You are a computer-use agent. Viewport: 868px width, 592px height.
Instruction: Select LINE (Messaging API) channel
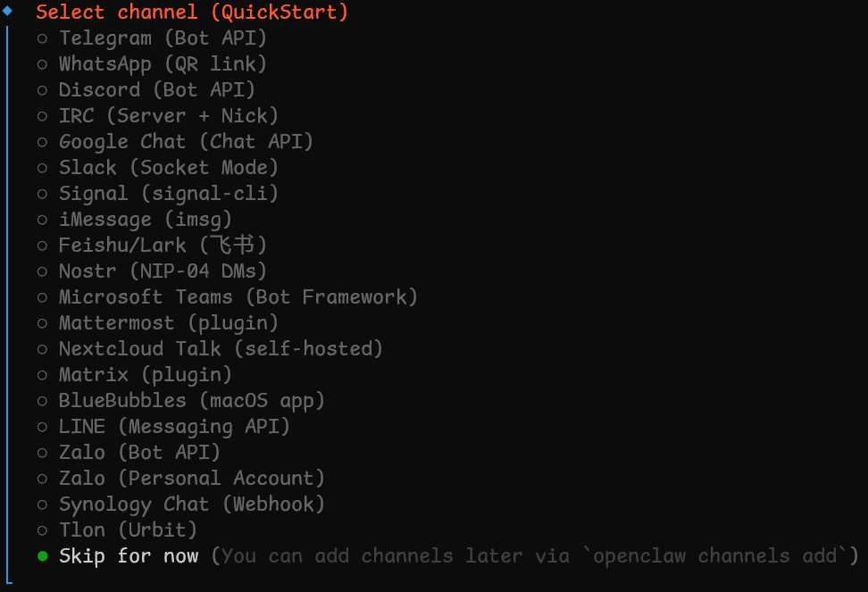coord(174,427)
